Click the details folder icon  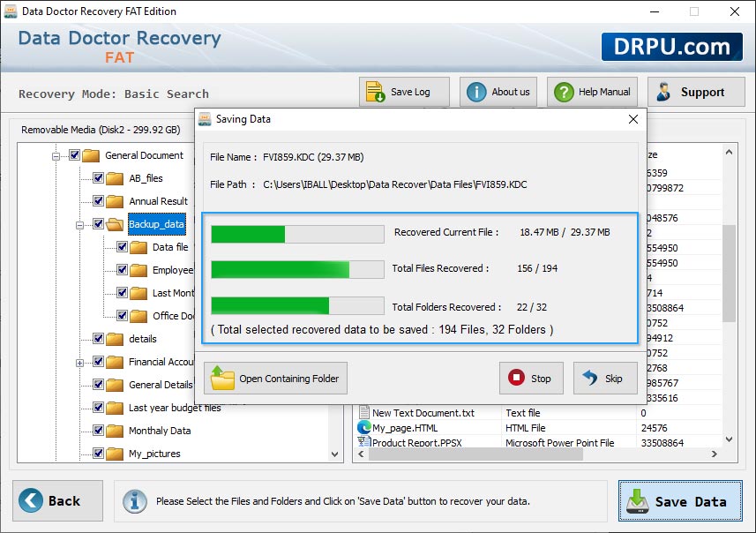click(115, 339)
